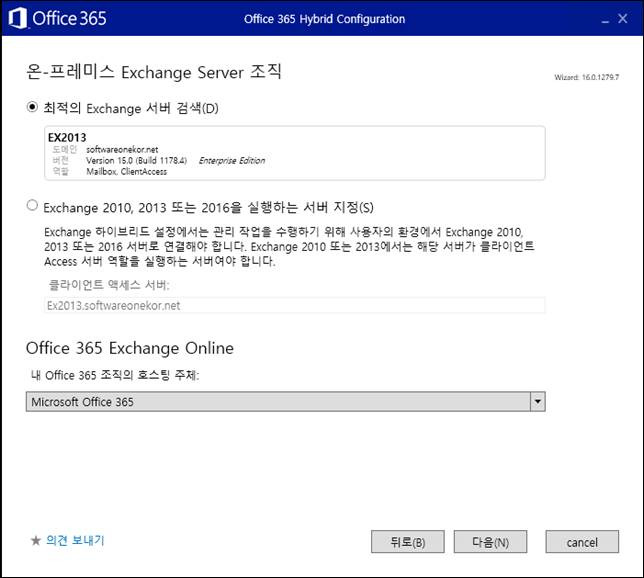Click the 클라이언트 액세스 서버 label
Viewport: 644px width, 578px height.
(x=109, y=285)
